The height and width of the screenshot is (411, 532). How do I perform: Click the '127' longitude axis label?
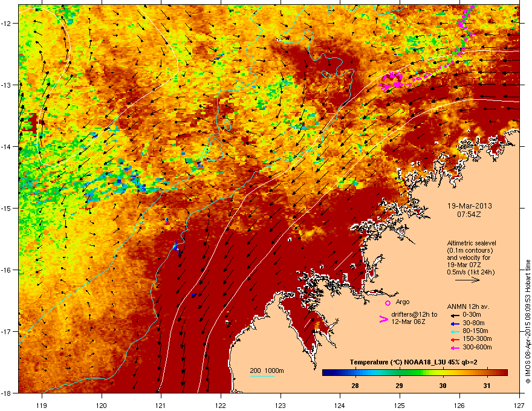519,406
